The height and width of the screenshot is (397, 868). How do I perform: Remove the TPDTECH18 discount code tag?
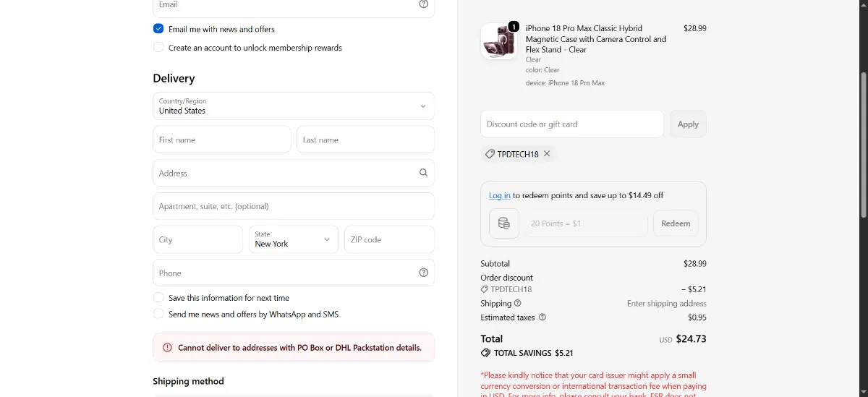click(547, 153)
